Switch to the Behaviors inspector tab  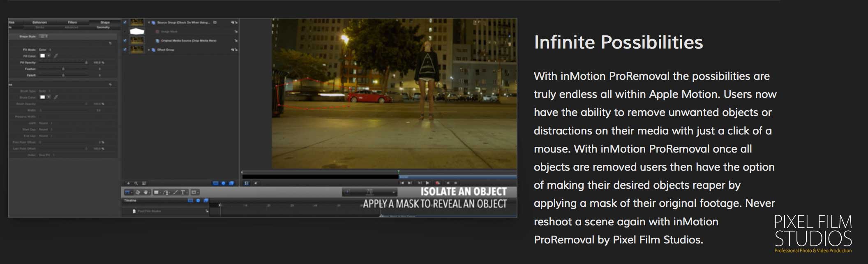tap(39, 22)
